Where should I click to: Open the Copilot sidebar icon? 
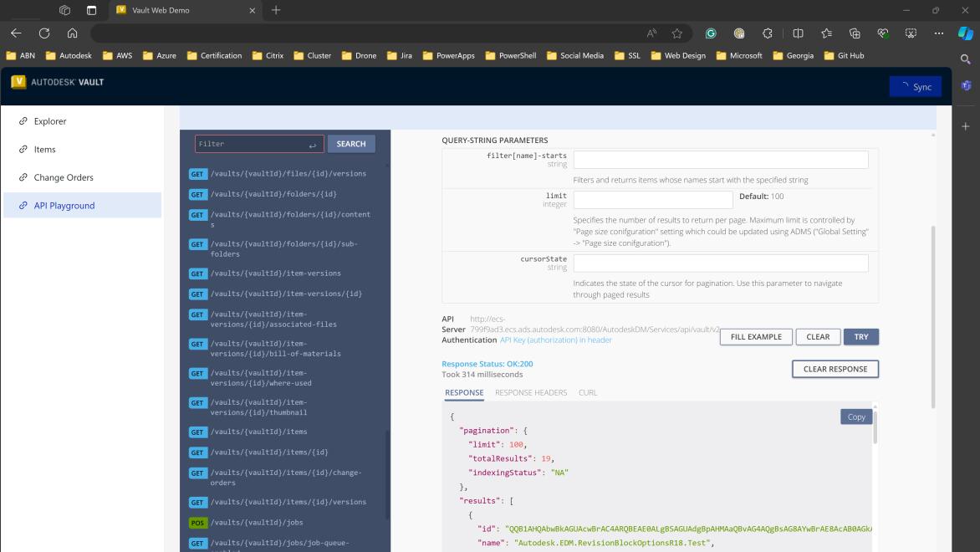(966, 33)
